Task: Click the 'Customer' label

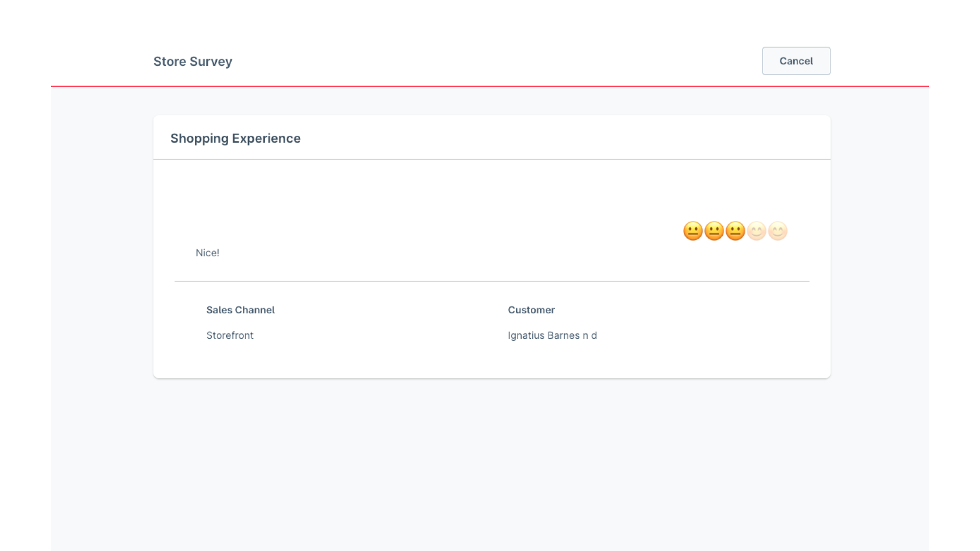Action: [531, 310]
